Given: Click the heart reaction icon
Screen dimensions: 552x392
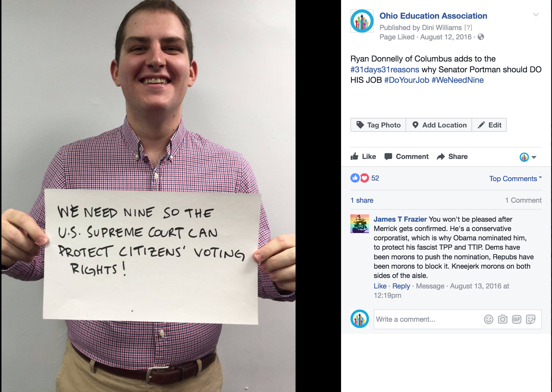Looking at the screenshot, I should pyautogui.click(x=364, y=178).
